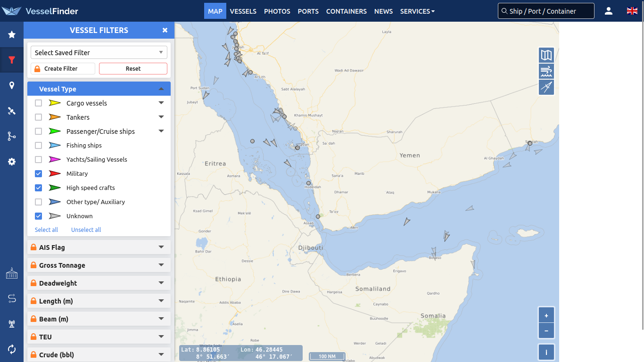Open the map info button
Screen dimensions: 644x362
[x=546, y=352]
